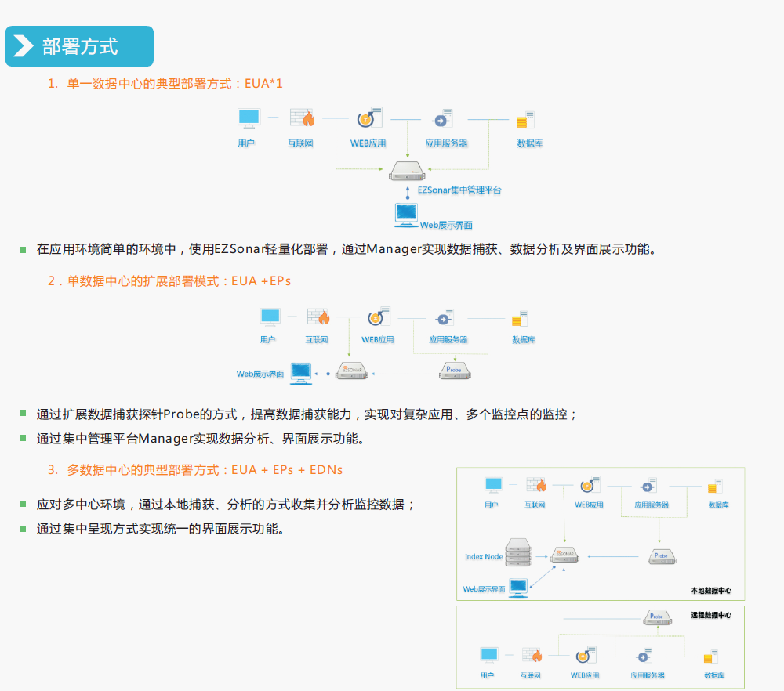This screenshot has height=691, width=784.
Task: Select the Probe device icon in the 本地数据中心 box
Action: [x=662, y=556]
